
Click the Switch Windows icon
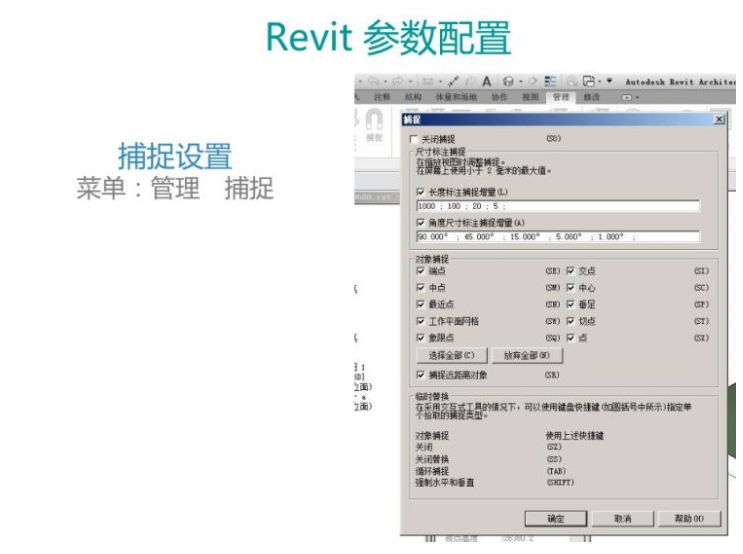(x=589, y=82)
